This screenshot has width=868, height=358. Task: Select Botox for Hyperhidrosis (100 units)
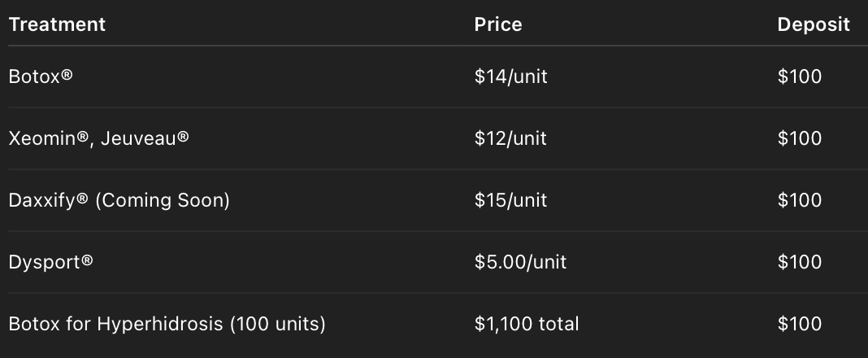click(x=167, y=324)
